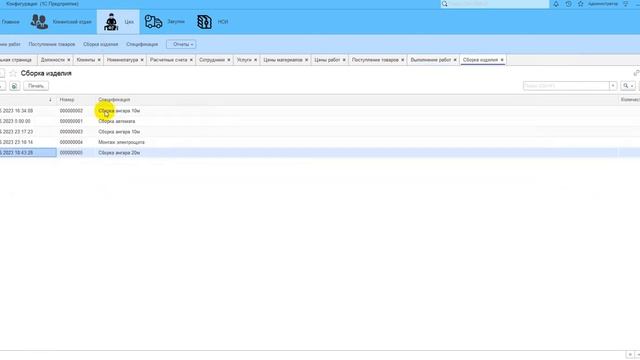640x360 pixels.
Task: Select the Сборка ангара 20м specification cell
Action: (119, 153)
